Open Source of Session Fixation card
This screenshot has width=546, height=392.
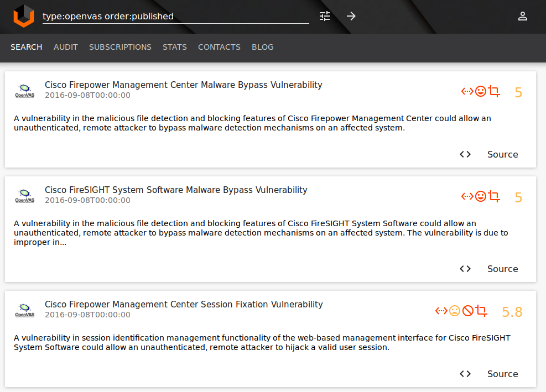(502, 374)
